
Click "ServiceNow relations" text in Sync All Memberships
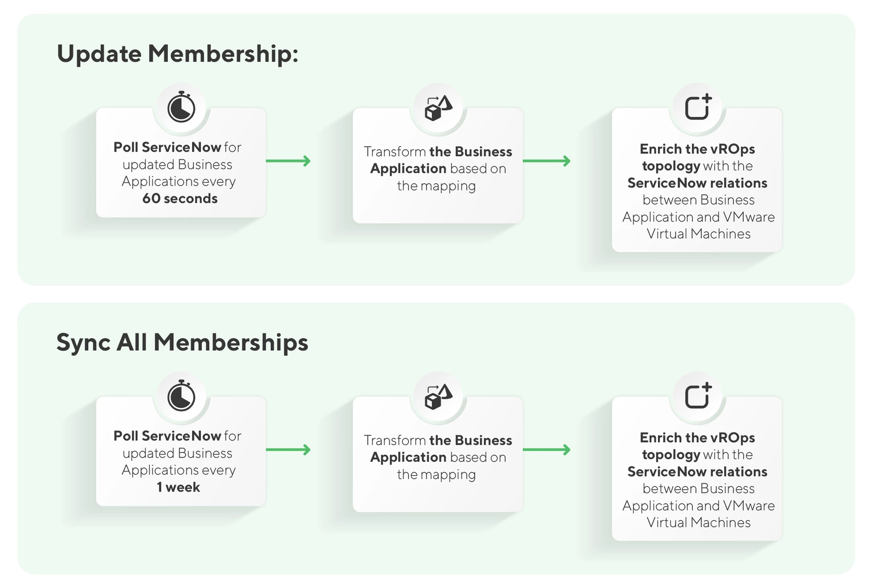coord(697,471)
